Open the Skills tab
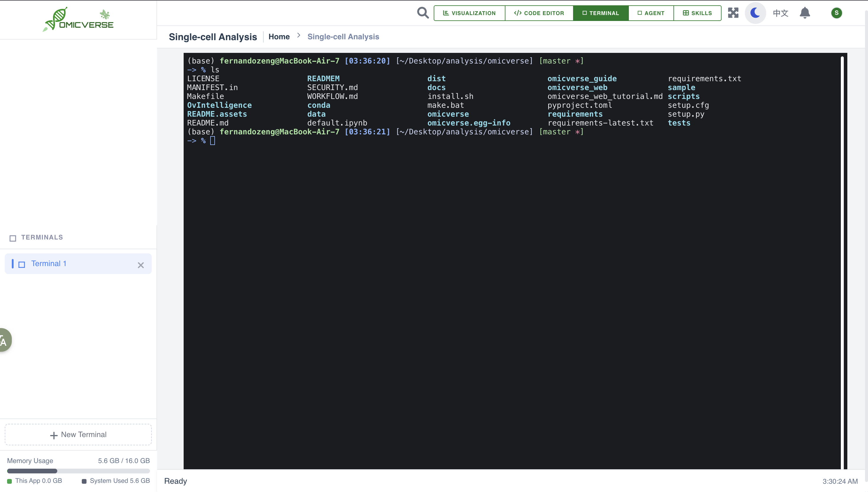 pyautogui.click(x=697, y=13)
